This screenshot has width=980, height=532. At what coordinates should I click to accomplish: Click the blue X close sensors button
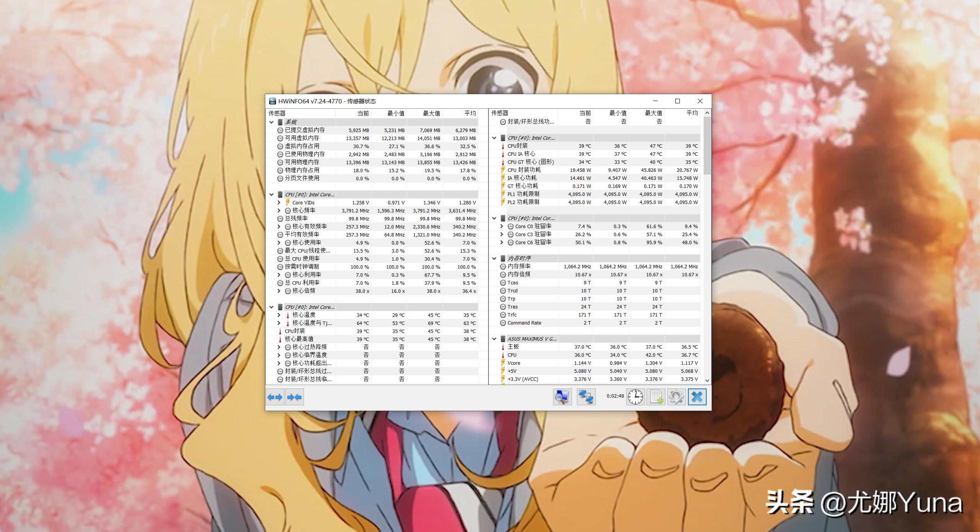click(x=697, y=397)
